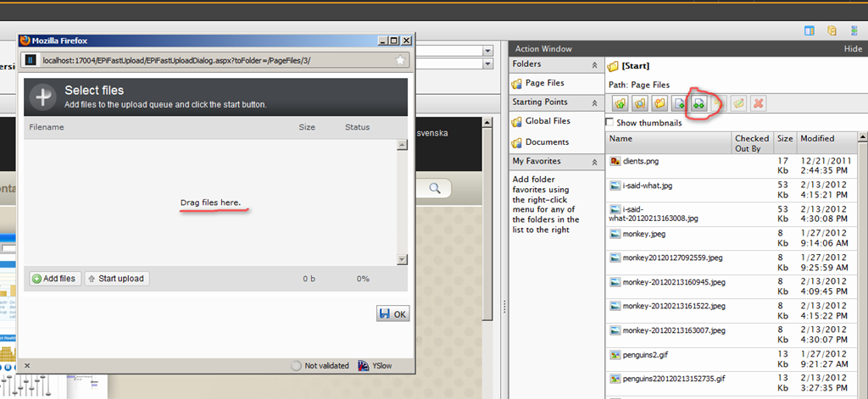Select the clients.png file in list
The height and width of the screenshot is (399, 868).
point(640,160)
